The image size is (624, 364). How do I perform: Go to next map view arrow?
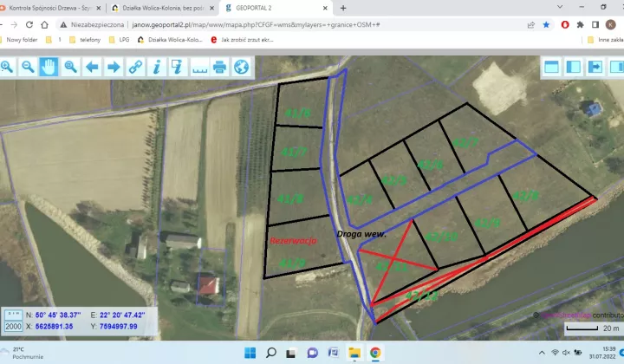coord(114,67)
